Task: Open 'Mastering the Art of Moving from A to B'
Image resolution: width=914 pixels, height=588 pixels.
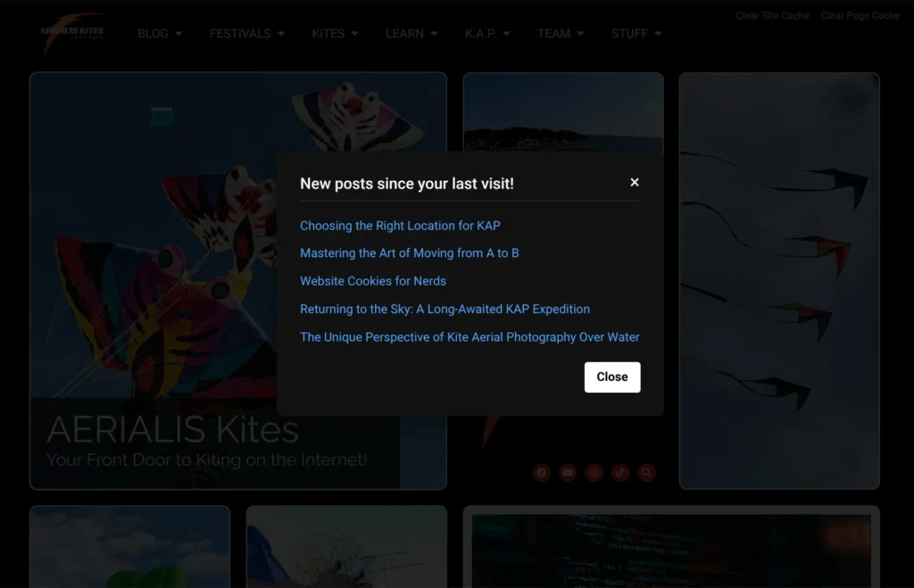Action: coord(409,253)
